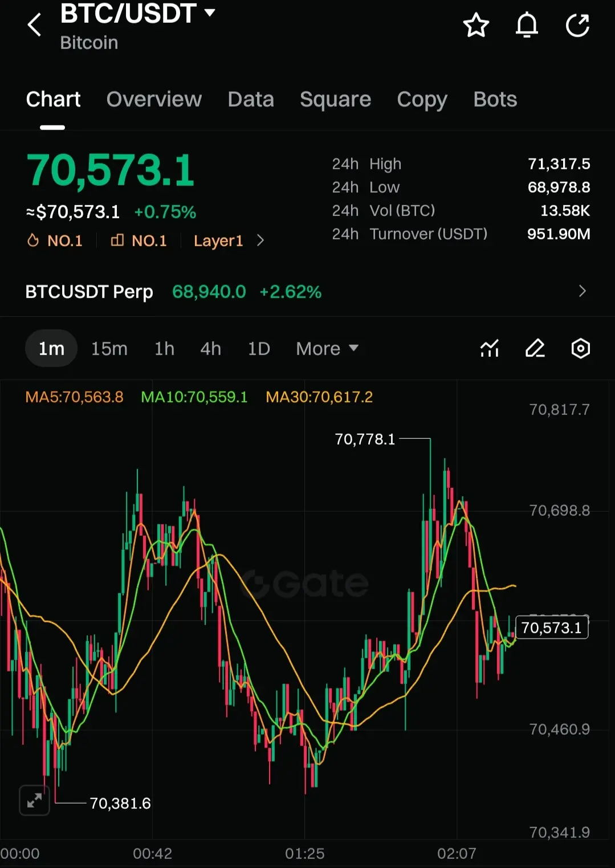Expand the More timeframes dropdown
The image size is (615, 868).
[327, 348]
